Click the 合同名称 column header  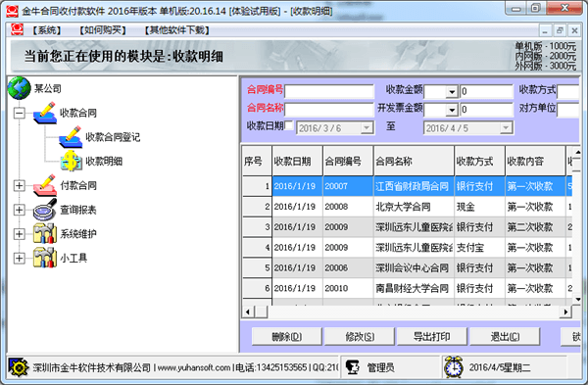414,162
